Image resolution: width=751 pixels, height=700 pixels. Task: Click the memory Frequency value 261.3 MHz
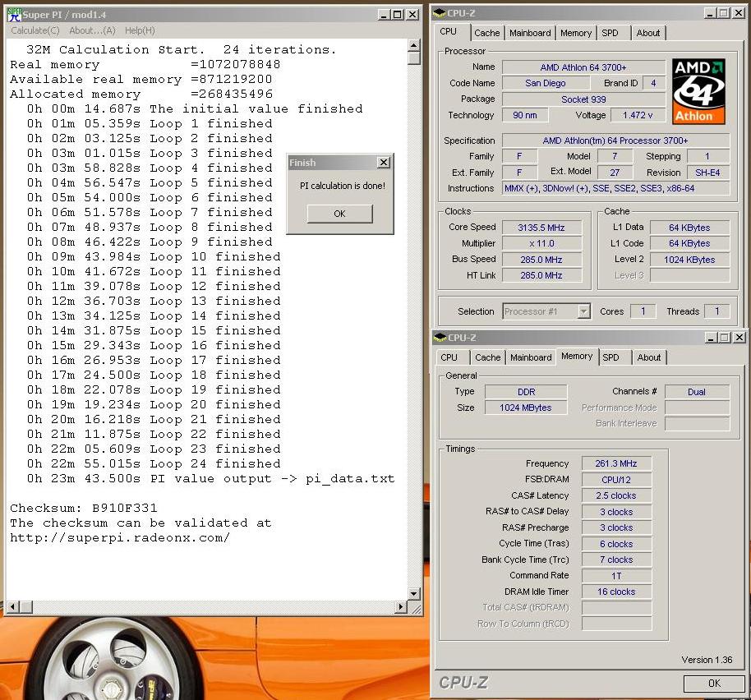point(616,464)
